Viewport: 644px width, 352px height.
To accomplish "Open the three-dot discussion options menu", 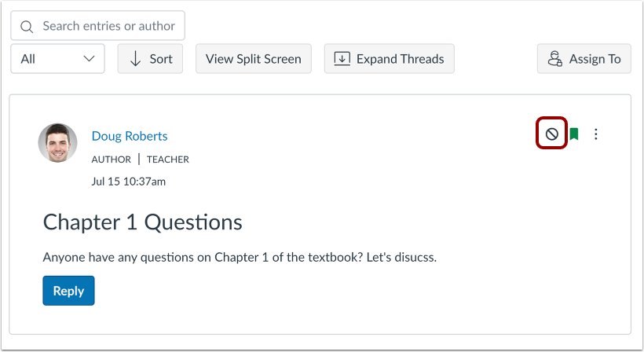I will point(596,134).
